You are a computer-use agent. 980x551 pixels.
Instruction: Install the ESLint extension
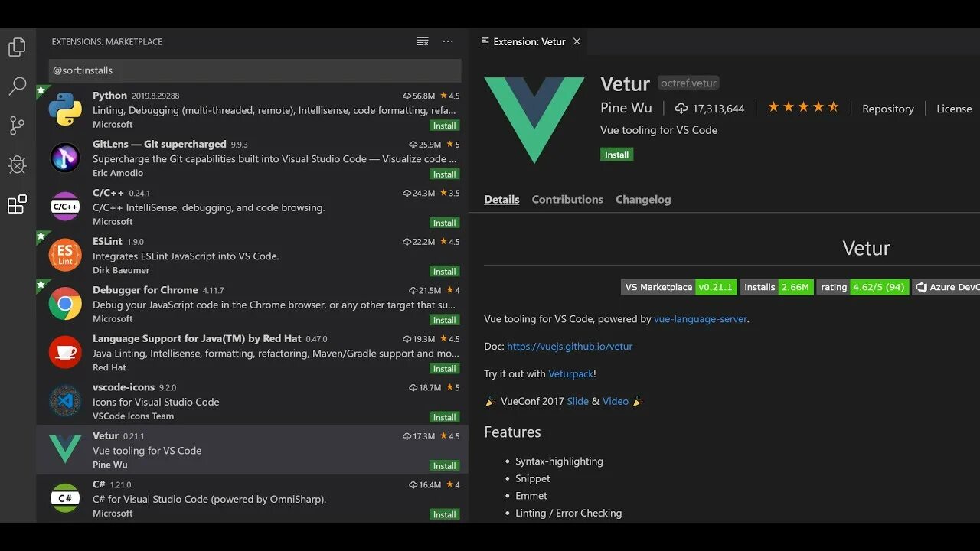click(x=444, y=271)
